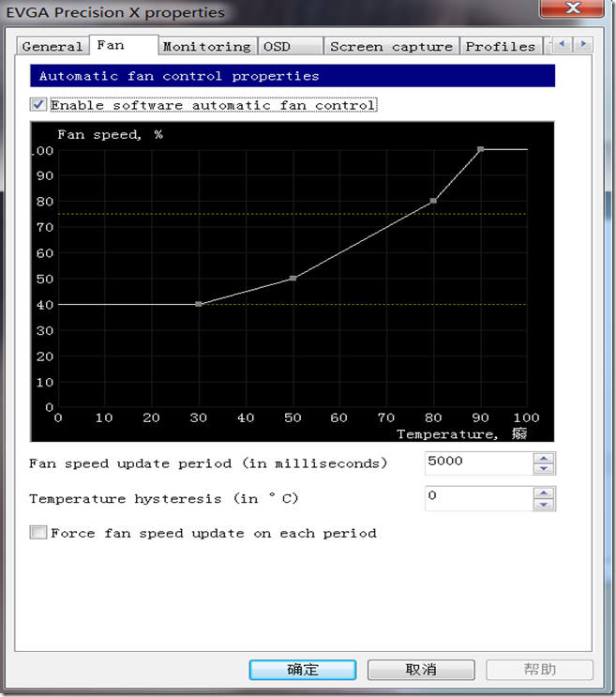Select the fan curve point at 90 degrees
Viewport: 616px width, 697px height.
[x=481, y=149]
